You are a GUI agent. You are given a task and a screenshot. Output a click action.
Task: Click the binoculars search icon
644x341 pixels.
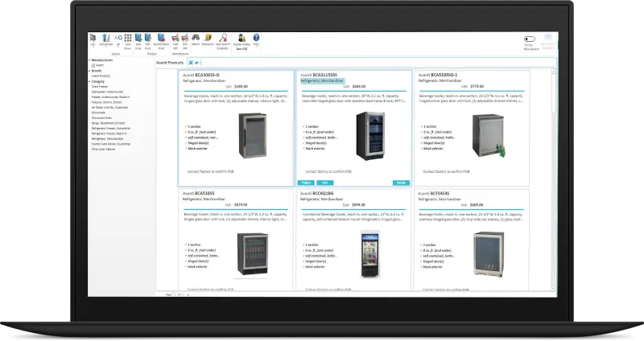tap(196, 38)
